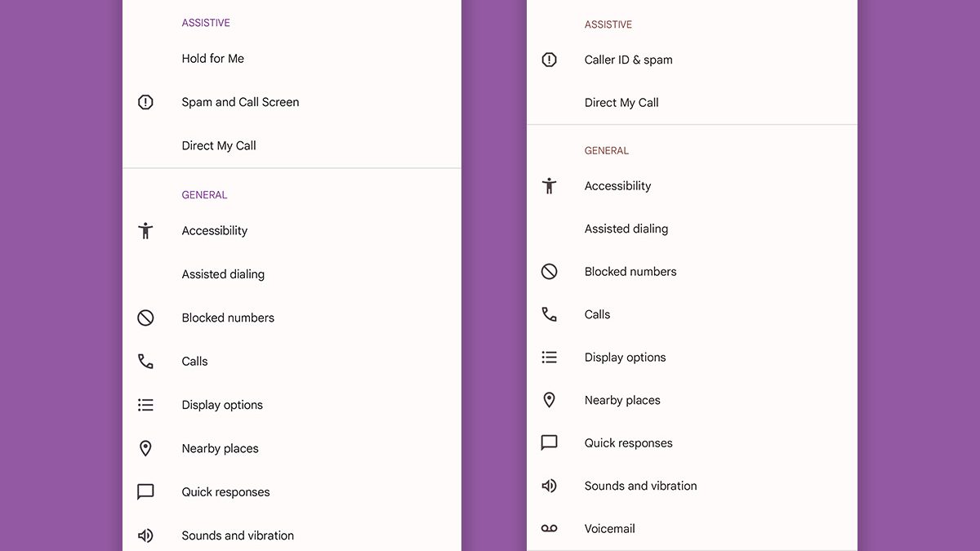Viewport: 980px width, 551px height.
Task: Open the Hold for Me setting
Action: (213, 59)
